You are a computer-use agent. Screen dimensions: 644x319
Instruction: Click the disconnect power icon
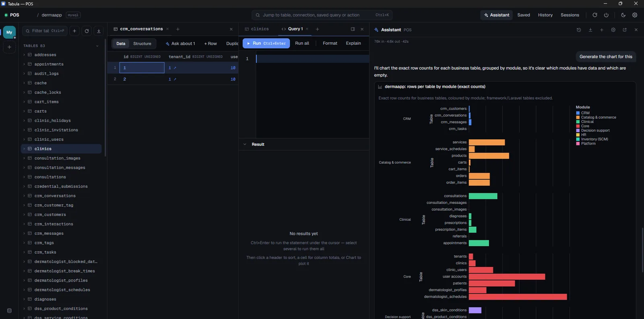(x=606, y=15)
